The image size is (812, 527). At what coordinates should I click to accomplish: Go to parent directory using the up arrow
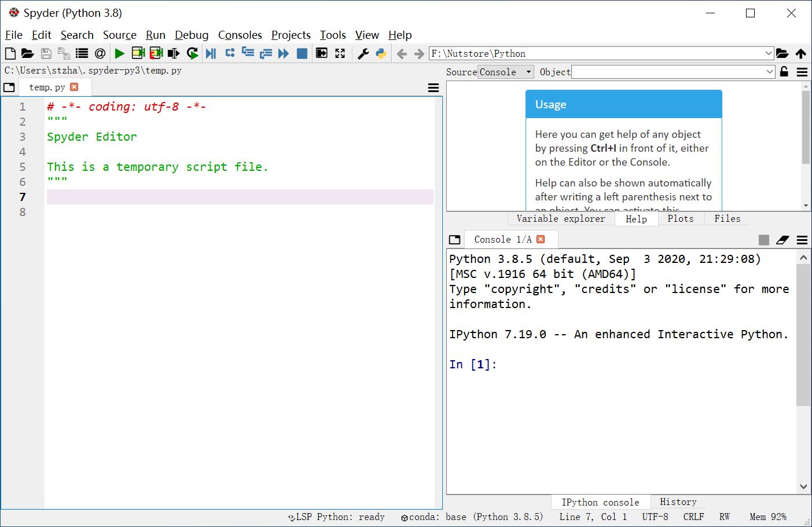click(x=801, y=53)
